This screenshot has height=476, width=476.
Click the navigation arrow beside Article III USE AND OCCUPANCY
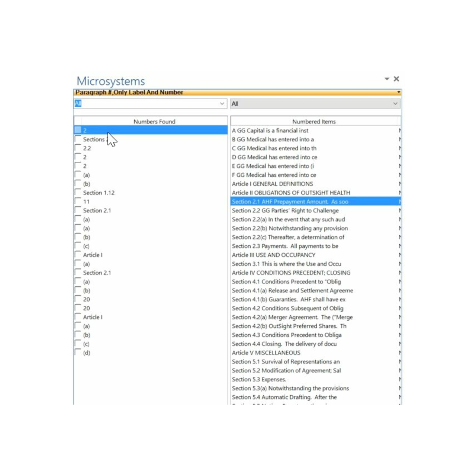[399, 255]
